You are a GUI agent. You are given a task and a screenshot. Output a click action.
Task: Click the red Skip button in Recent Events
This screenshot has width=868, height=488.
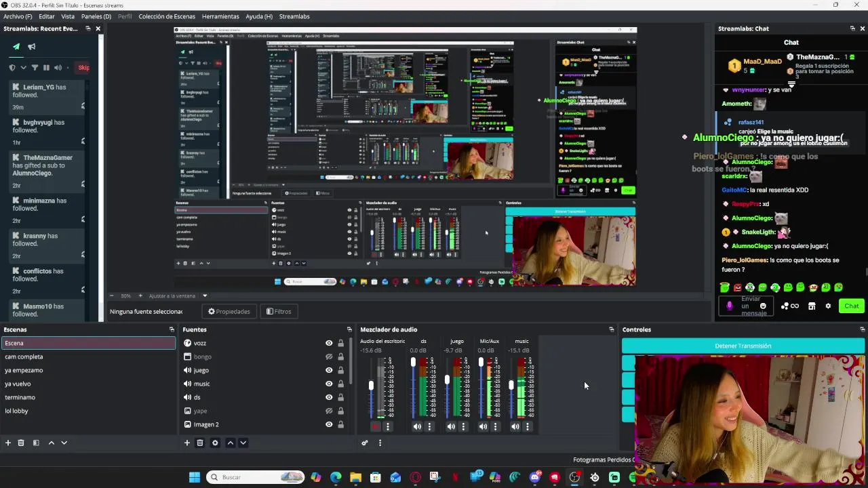click(x=83, y=68)
